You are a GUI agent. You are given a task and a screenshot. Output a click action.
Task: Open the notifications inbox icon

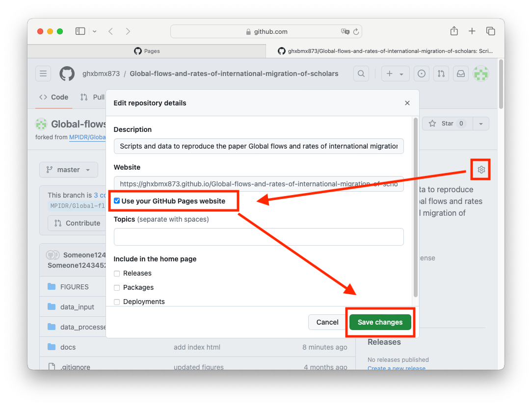coord(461,74)
